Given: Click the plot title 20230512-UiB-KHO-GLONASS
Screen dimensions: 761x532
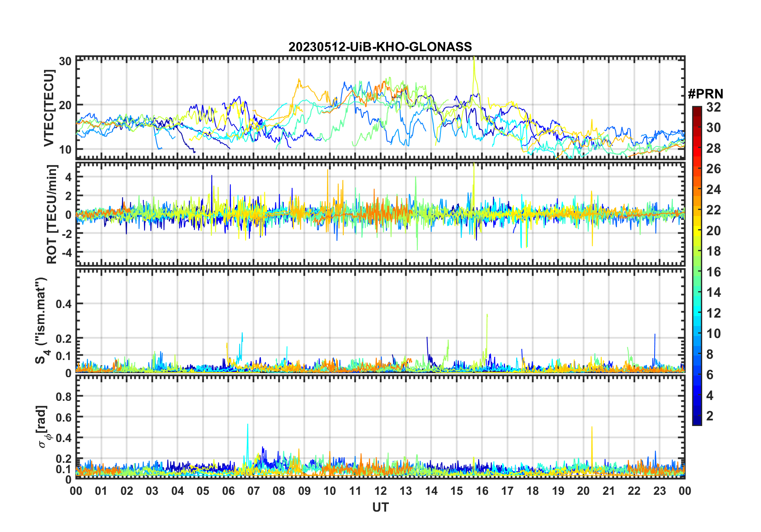Looking at the screenshot, I should (x=380, y=47).
